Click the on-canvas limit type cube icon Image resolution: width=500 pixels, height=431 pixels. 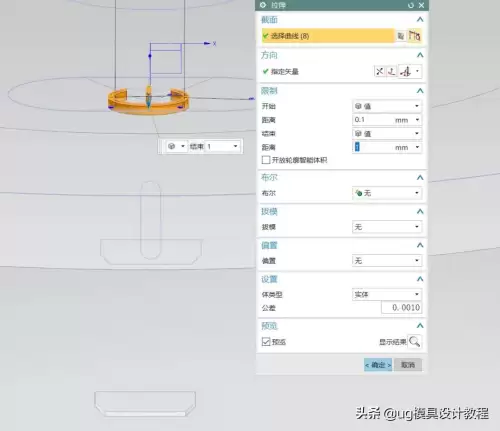click(x=171, y=146)
